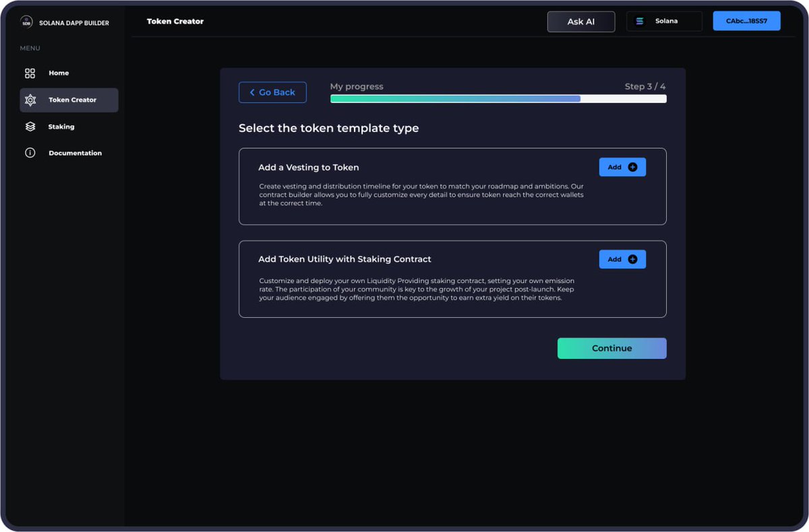The image size is (809, 532).
Task: Click Continue to proceed to step four
Action: point(611,348)
